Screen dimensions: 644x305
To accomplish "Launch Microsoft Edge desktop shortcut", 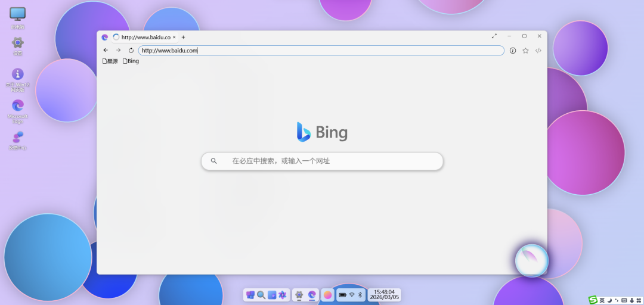I will click(17, 111).
